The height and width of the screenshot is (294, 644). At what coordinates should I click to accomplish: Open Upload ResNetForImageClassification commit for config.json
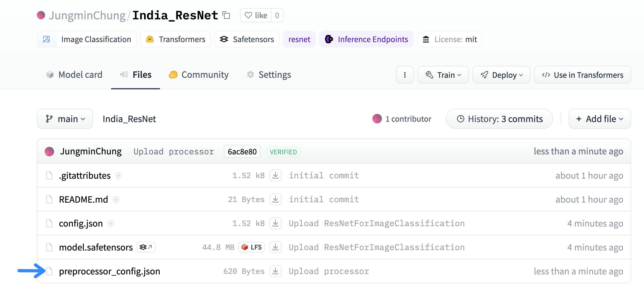click(x=377, y=223)
